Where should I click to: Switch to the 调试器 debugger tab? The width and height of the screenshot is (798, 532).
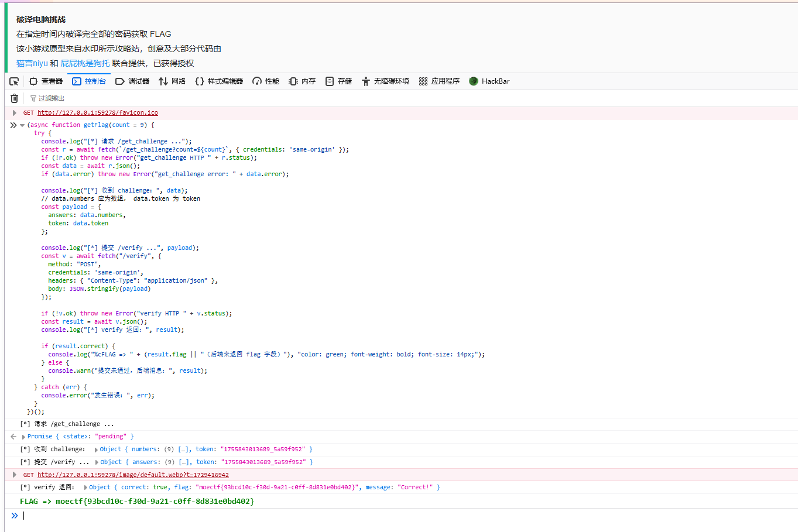click(132, 81)
